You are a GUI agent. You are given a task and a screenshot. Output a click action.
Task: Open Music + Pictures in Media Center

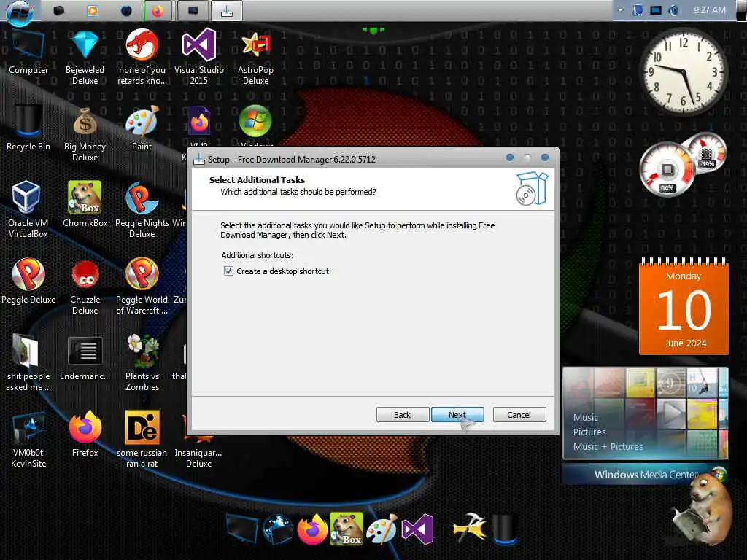608,447
